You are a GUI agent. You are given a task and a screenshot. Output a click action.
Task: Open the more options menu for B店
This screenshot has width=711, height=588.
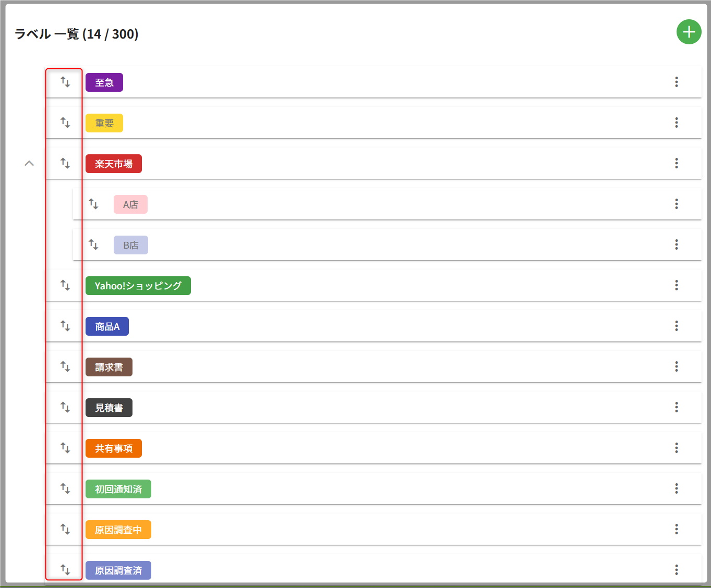(676, 244)
